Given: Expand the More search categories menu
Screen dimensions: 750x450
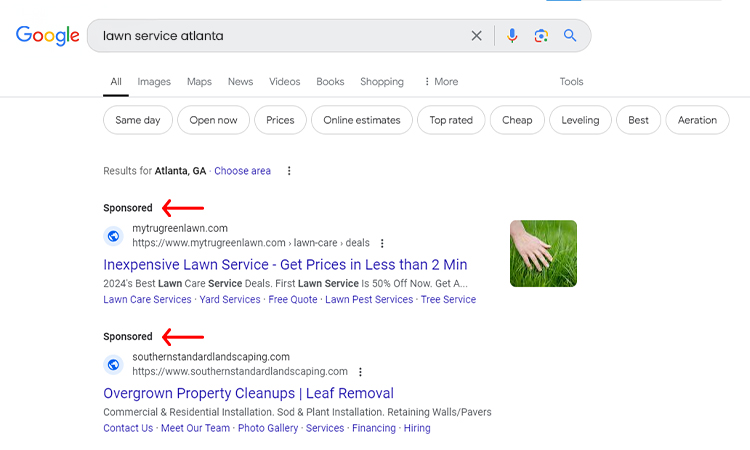Looking at the screenshot, I should click(x=441, y=82).
